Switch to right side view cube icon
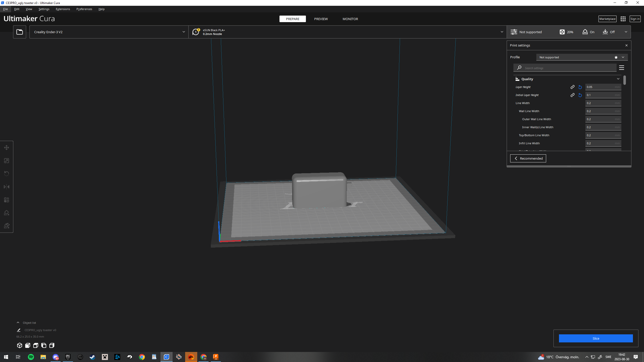Image resolution: width=644 pixels, height=362 pixels. coord(52,345)
